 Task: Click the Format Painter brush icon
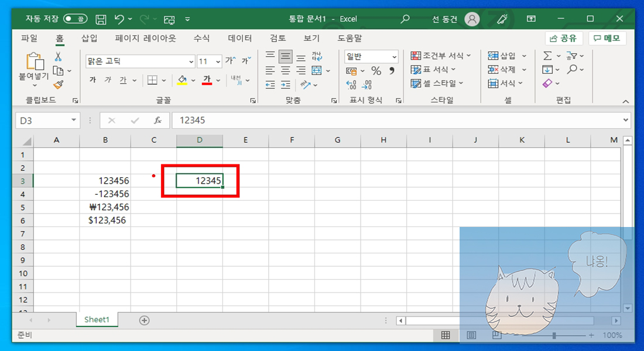59,85
